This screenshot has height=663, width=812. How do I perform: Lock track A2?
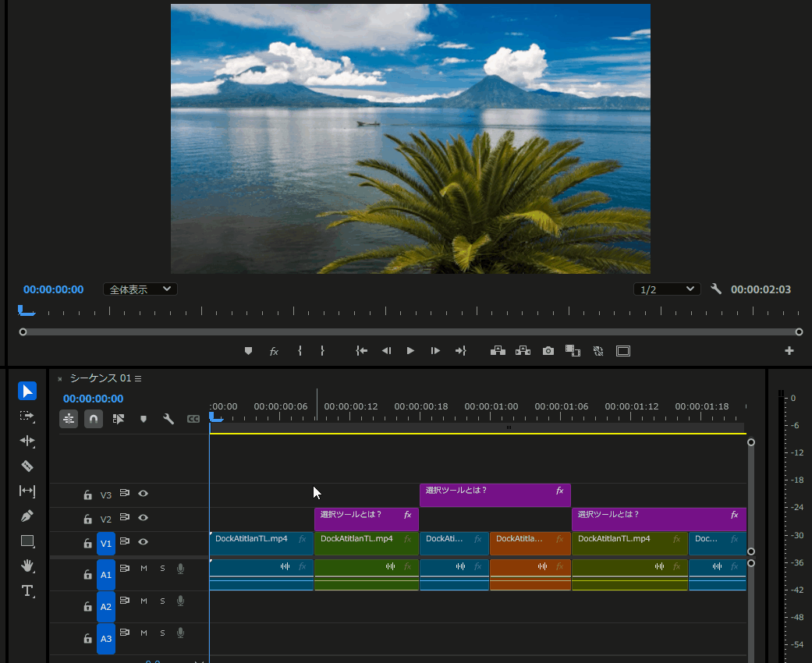[x=87, y=607]
